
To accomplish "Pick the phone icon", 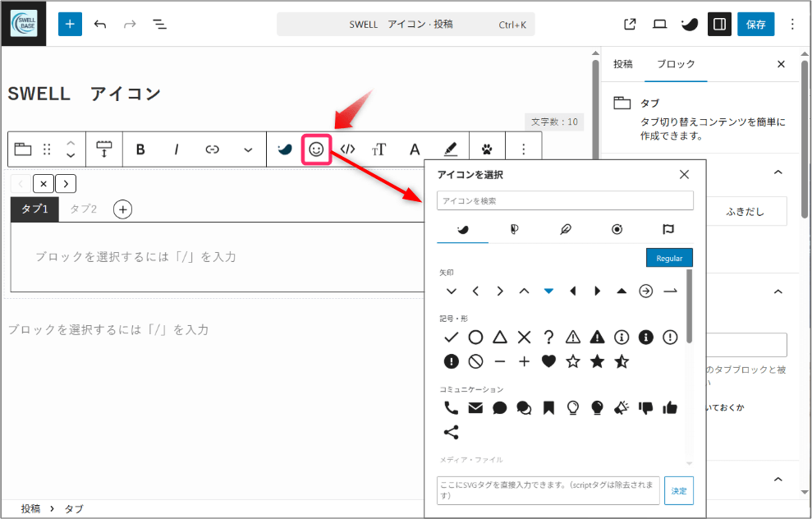I will (x=451, y=408).
